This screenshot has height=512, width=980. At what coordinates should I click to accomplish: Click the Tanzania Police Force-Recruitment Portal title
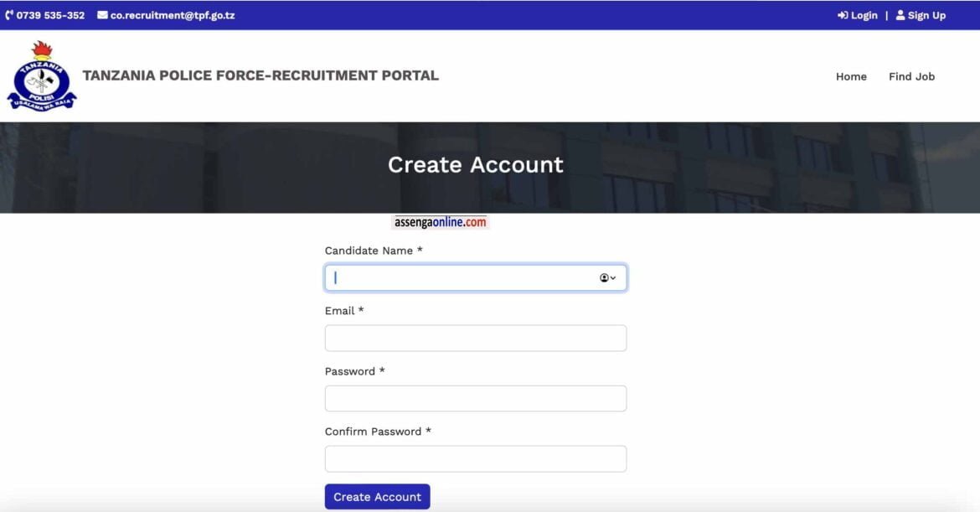tap(260, 75)
